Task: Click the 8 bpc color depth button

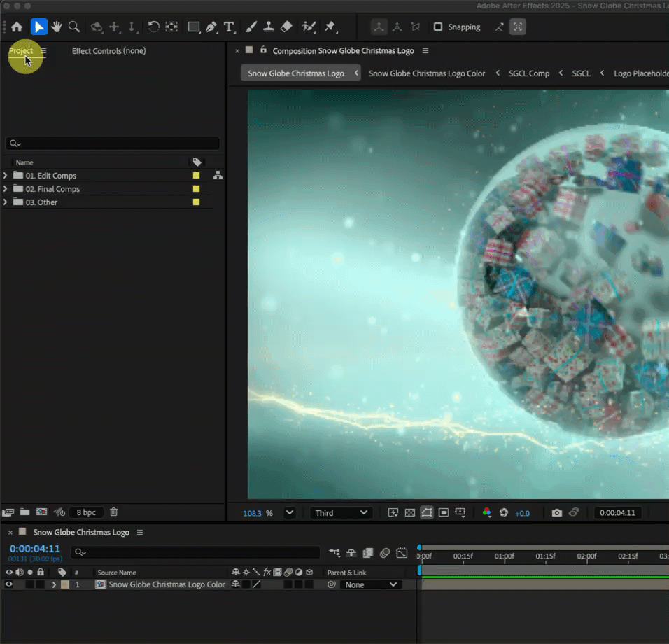Action: [87, 512]
